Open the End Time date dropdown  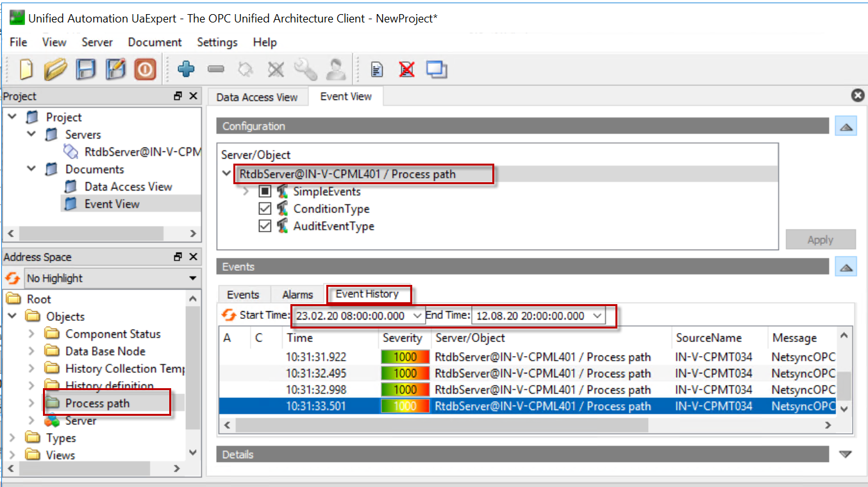coord(597,316)
